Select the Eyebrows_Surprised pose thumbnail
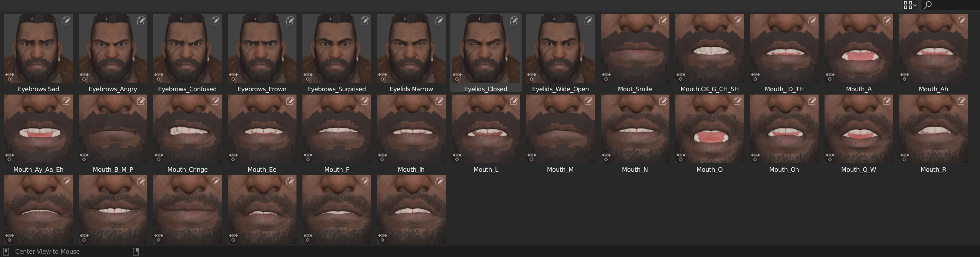Image resolution: width=980 pixels, height=257 pixels. (336, 49)
